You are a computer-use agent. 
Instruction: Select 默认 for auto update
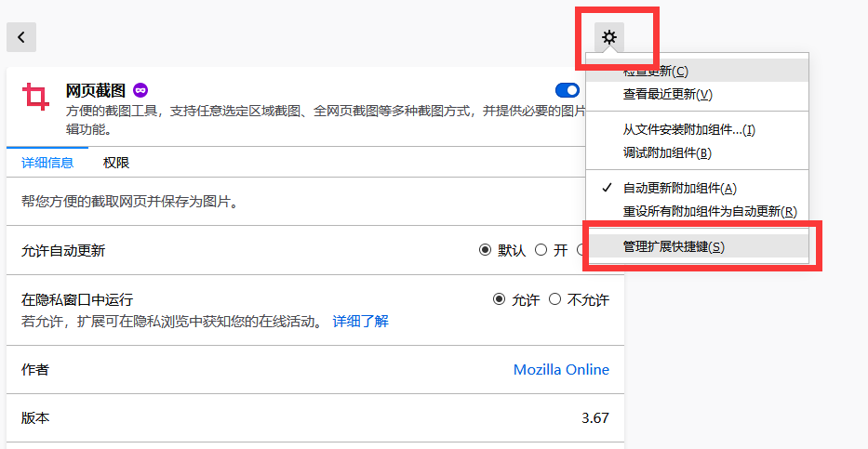pos(486,250)
